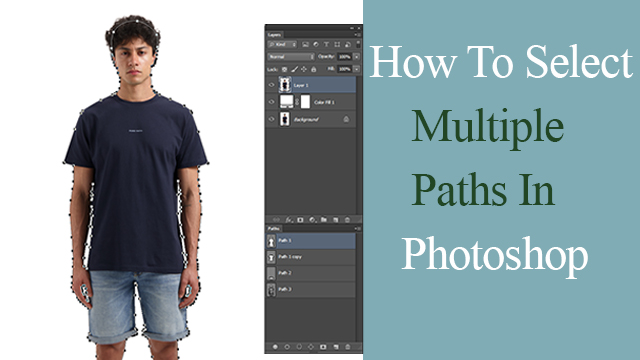Open the Opacity slider arrow
Viewport: 640px width, 360px height.
[356, 57]
